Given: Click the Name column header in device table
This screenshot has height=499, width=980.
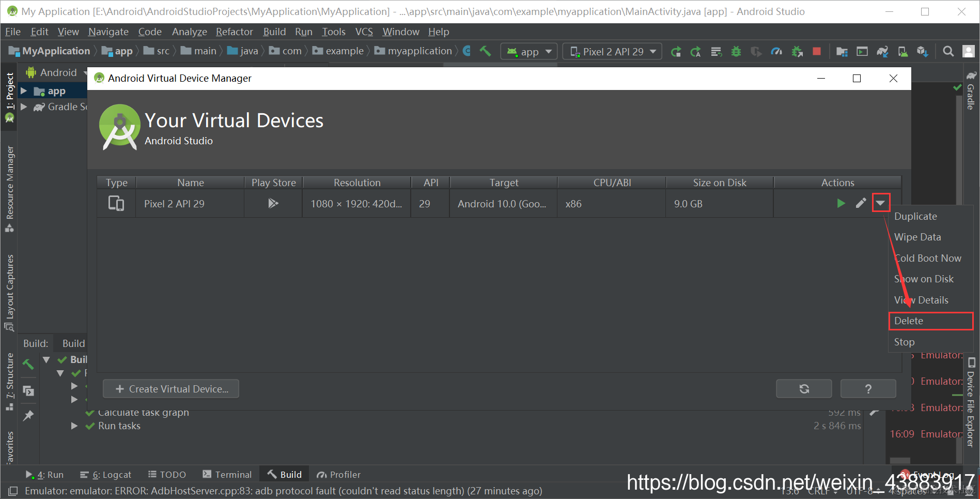Looking at the screenshot, I should tap(190, 183).
